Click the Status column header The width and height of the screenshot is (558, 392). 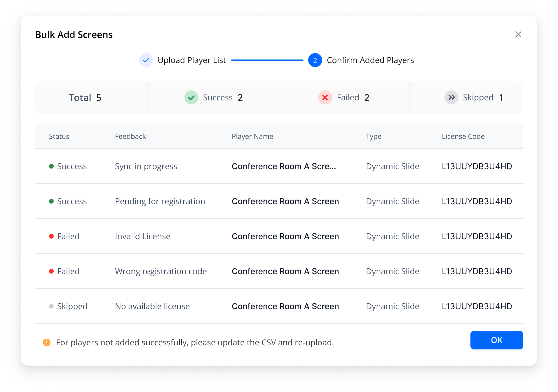[x=59, y=136]
